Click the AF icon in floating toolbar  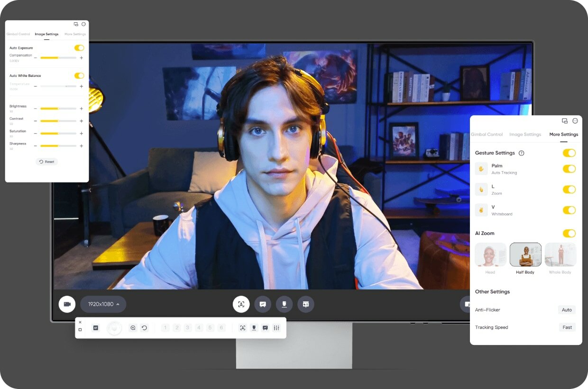[x=95, y=328]
